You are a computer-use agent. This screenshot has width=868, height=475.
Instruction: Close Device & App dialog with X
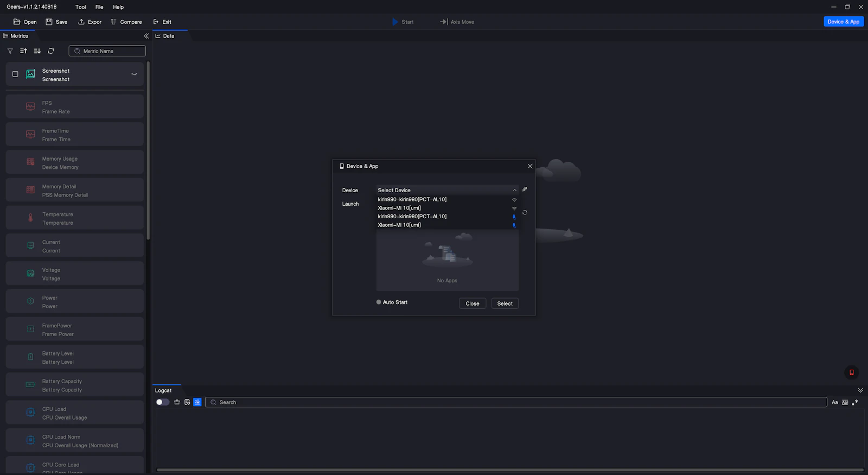(x=530, y=166)
